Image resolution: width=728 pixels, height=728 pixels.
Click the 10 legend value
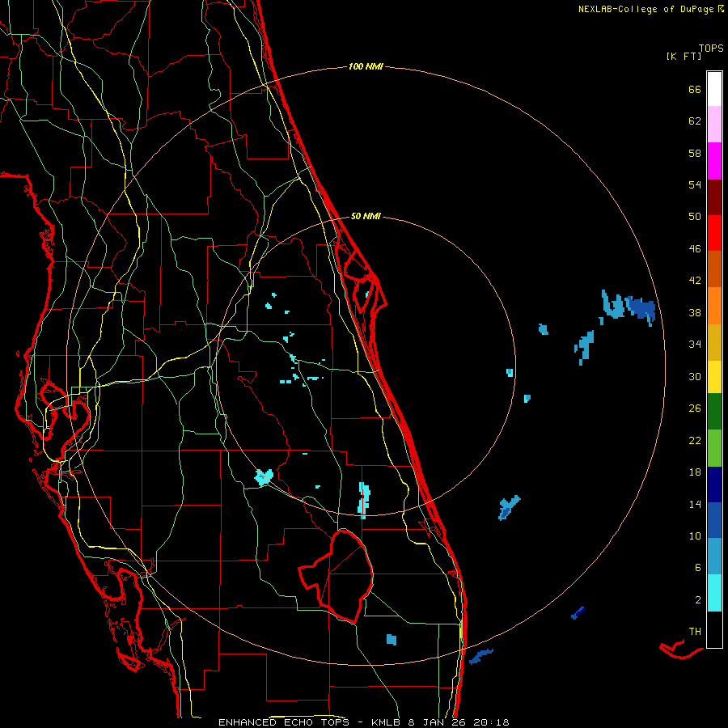(x=695, y=535)
